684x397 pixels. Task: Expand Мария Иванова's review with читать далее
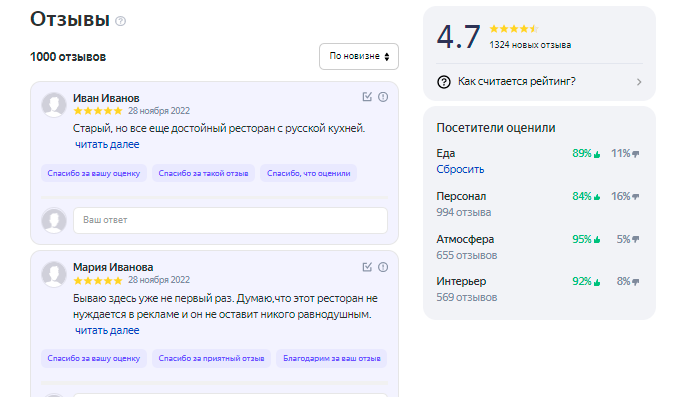pos(107,331)
